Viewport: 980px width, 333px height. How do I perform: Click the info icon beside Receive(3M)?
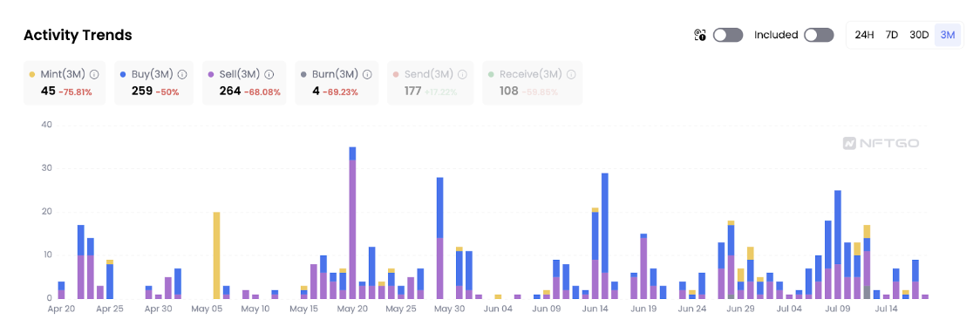point(571,74)
